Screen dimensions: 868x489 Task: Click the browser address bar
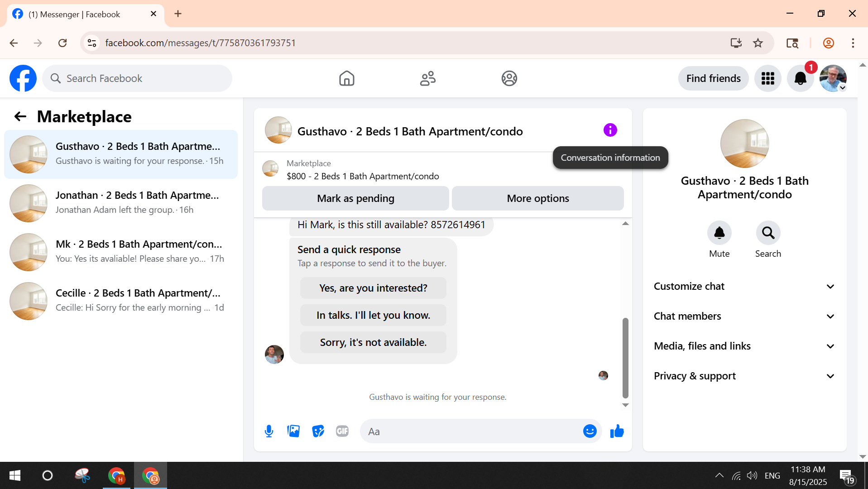point(408,43)
